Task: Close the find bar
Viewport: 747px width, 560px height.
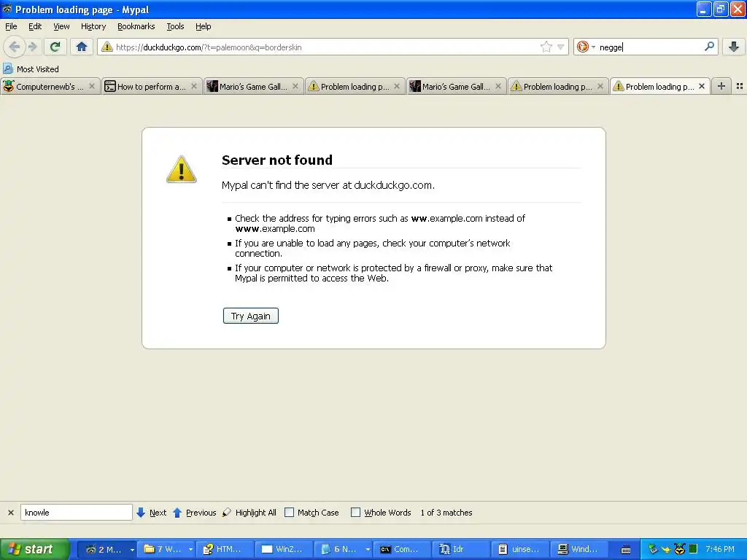Action: coord(10,513)
